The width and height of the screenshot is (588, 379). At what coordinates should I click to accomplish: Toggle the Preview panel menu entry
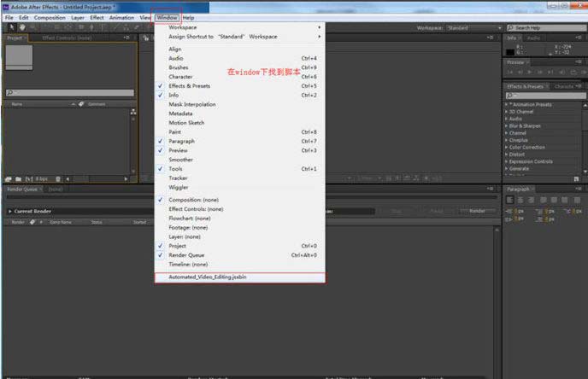178,150
